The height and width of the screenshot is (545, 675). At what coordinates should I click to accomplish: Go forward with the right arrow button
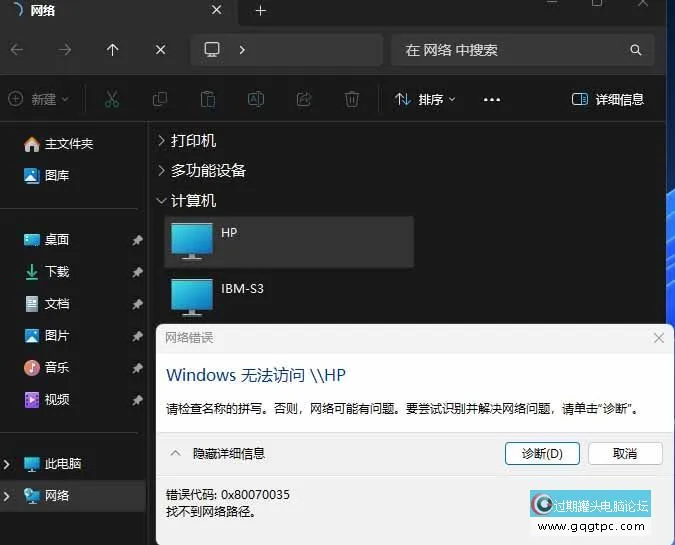pyautogui.click(x=65, y=50)
